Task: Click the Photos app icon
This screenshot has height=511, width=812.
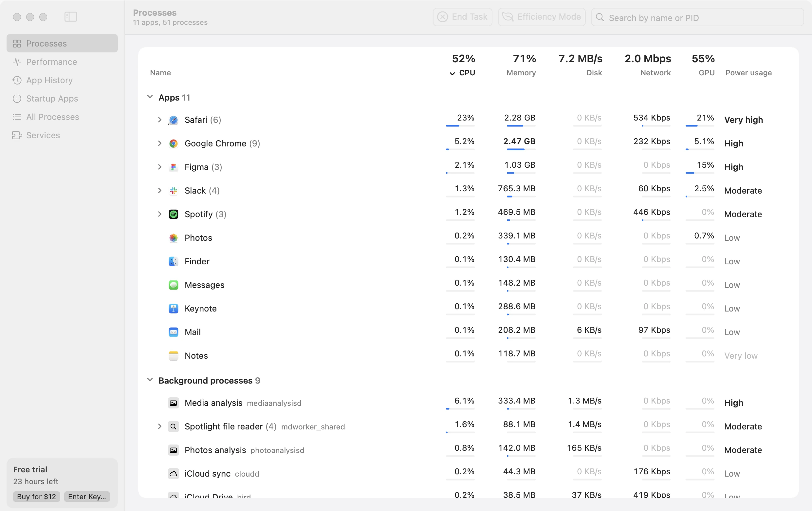Action: [x=173, y=238]
